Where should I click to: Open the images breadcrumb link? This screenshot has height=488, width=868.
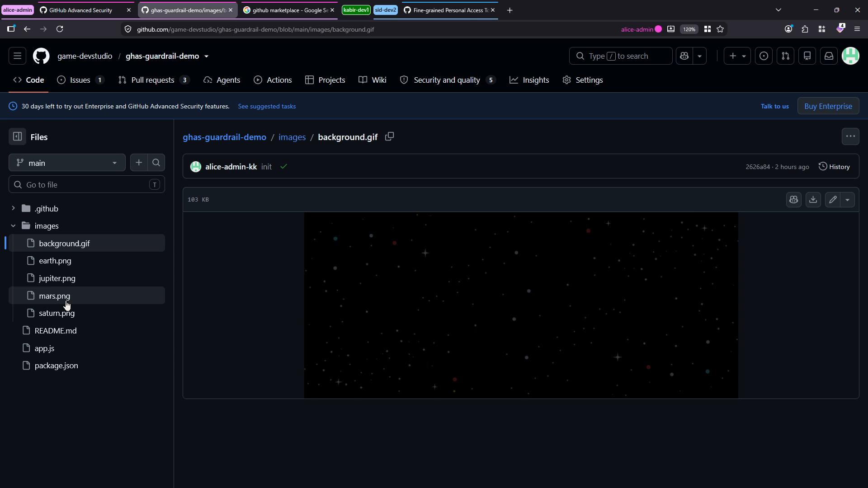tap(292, 137)
